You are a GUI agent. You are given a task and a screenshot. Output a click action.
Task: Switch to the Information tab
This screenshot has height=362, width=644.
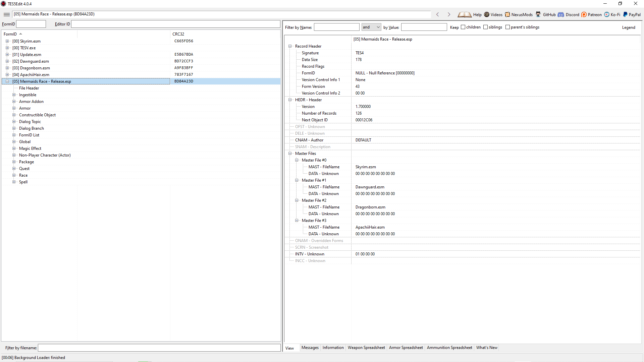coord(333,348)
